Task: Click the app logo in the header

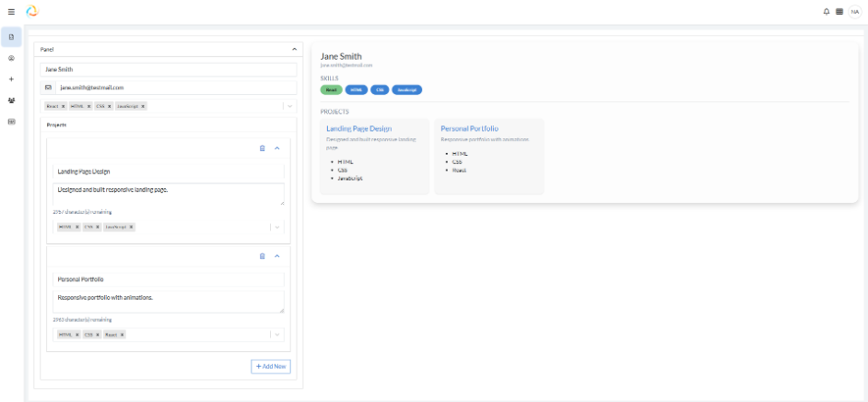Action: (x=33, y=11)
